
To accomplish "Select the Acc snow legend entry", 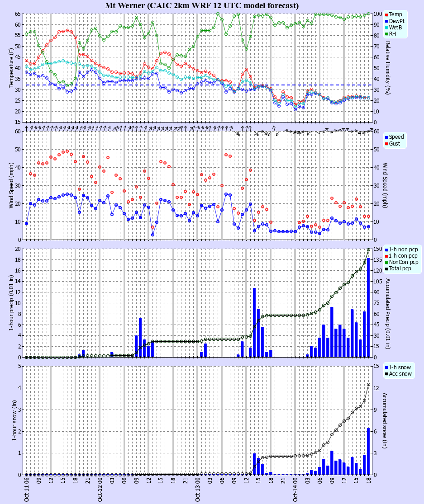I will (398, 374).
